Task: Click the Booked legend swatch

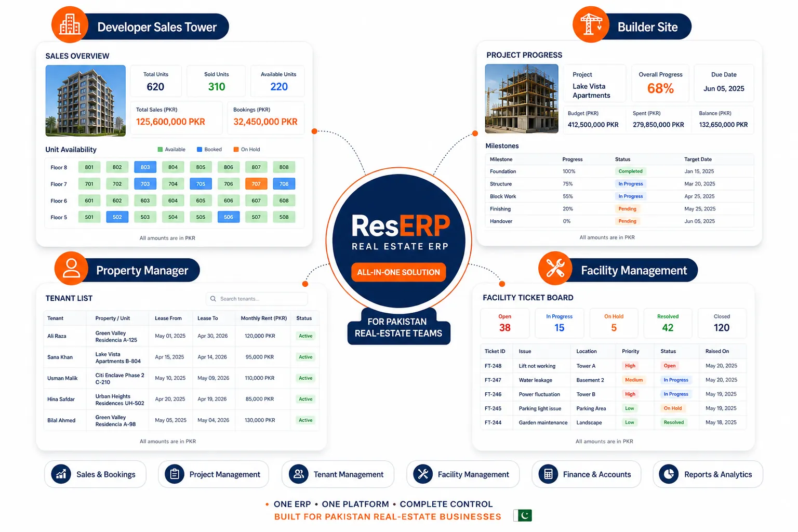Action: [x=199, y=150]
